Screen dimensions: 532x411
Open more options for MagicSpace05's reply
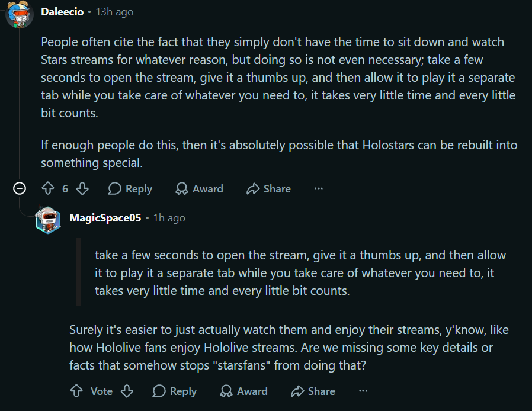(363, 391)
